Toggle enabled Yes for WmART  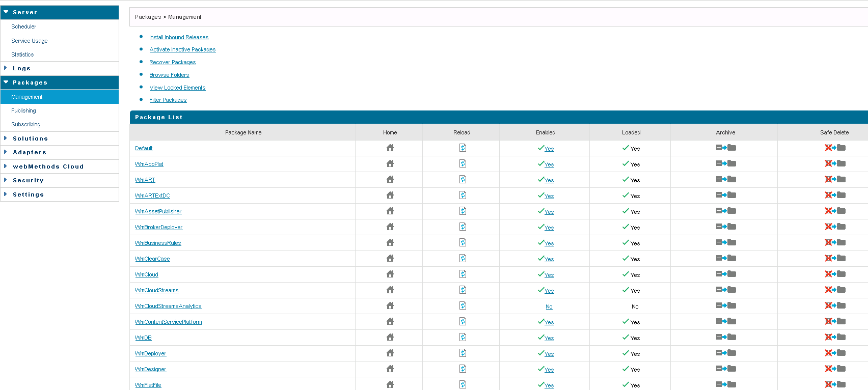pos(549,180)
